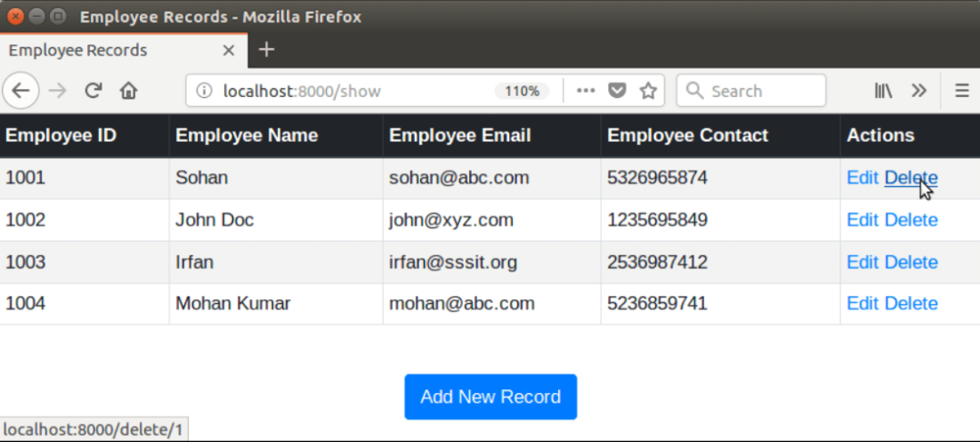Click the Add New Record button

tap(491, 397)
